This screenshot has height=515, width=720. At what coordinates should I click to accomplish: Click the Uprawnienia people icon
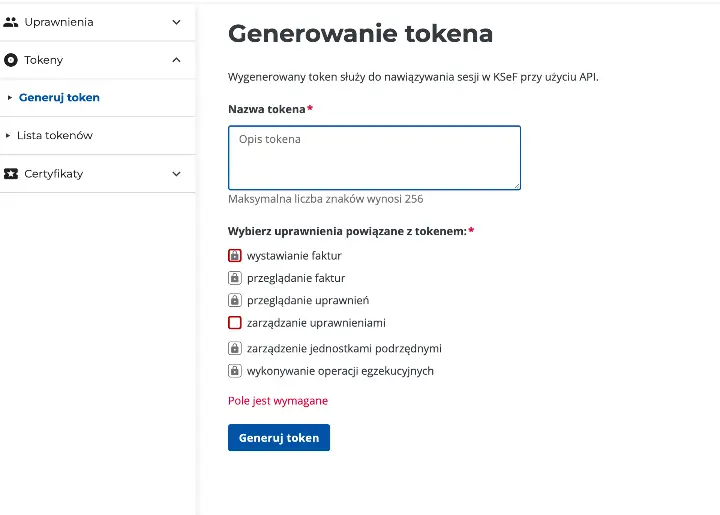[x=11, y=22]
